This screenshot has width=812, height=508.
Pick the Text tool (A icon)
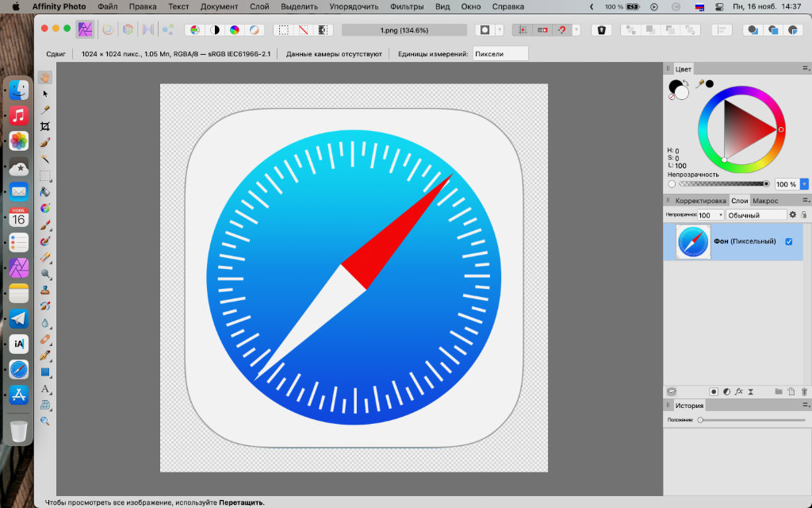pyautogui.click(x=45, y=388)
